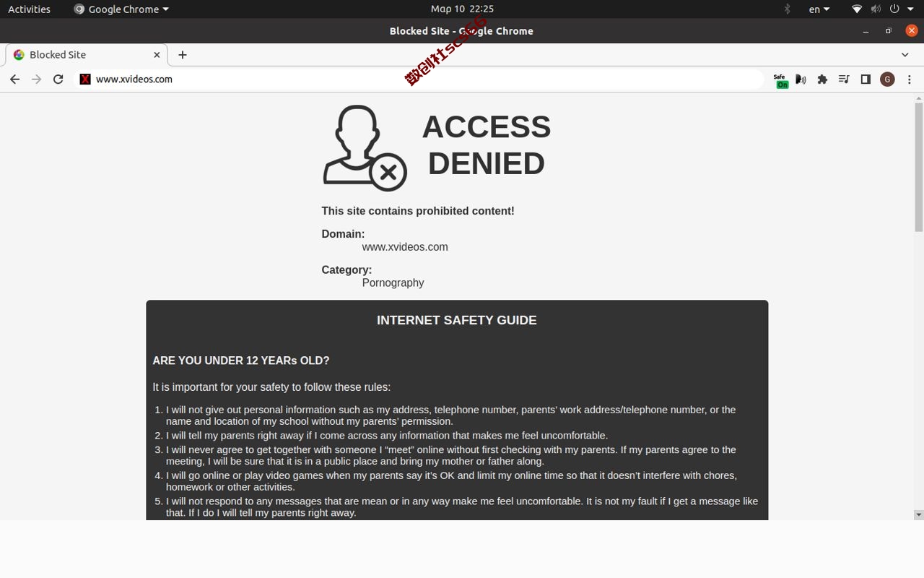Click the browser back arrow
The image size is (924, 578).
pos(14,79)
